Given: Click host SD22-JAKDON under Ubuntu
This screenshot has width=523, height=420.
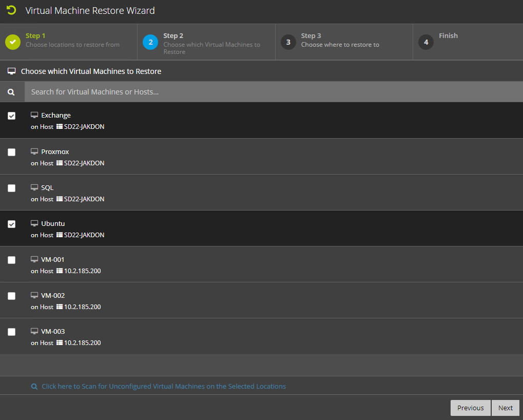Looking at the screenshot, I should pos(84,235).
